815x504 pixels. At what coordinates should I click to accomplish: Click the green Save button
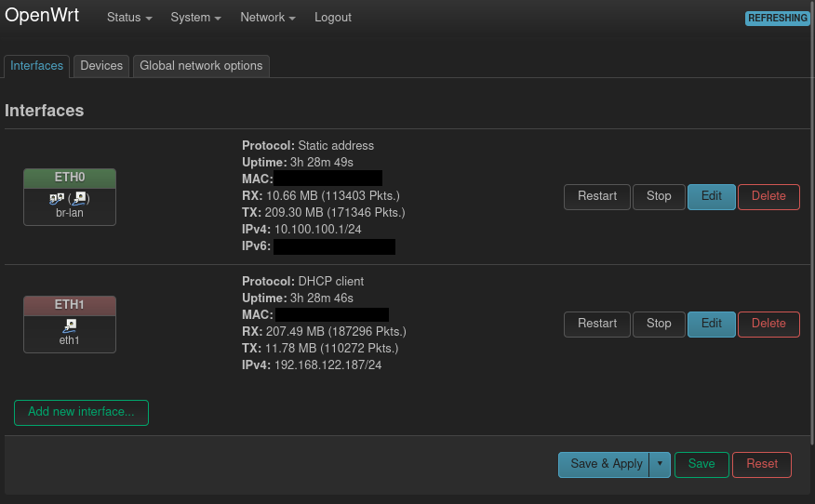coord(701,464)
